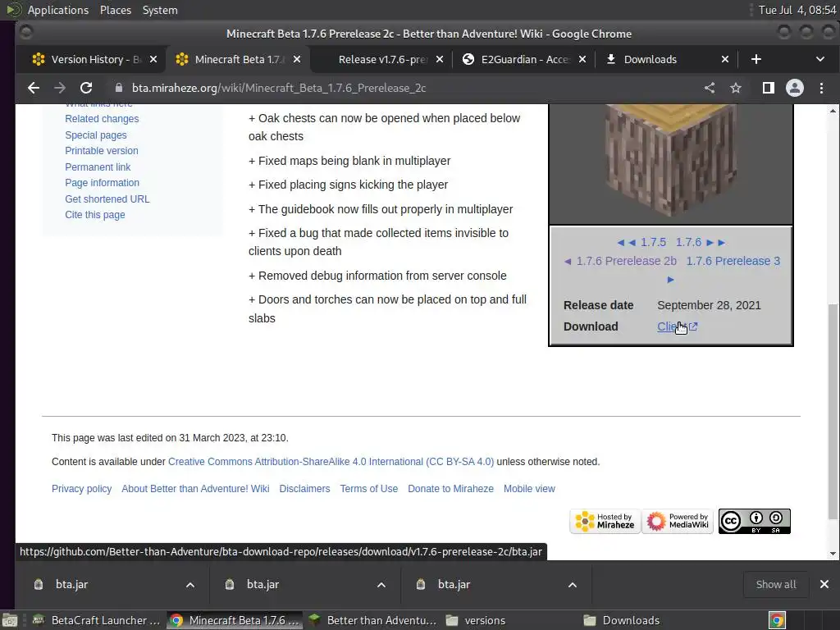840x630 pixels.
Task: Click the Hosted by Miraheze badge
Action: tap(605, 521)
